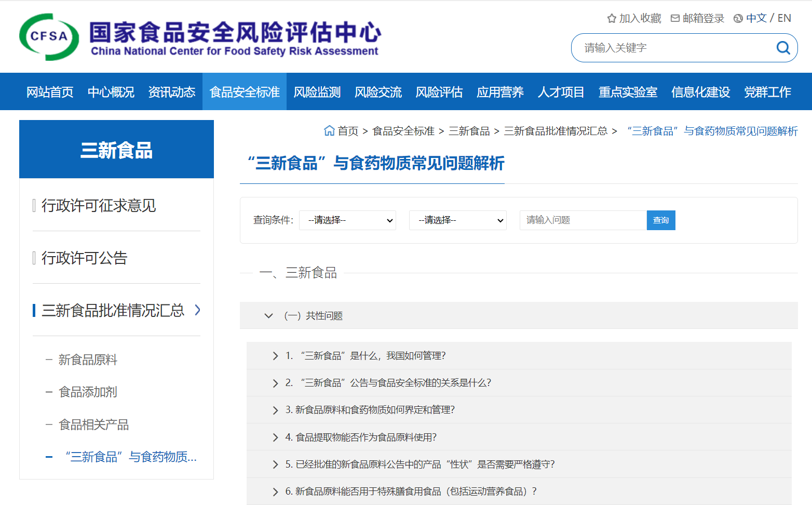The image size is (812, 505).
Task: Collapse the (一) 共性问题 section
Action: [268, 316]
